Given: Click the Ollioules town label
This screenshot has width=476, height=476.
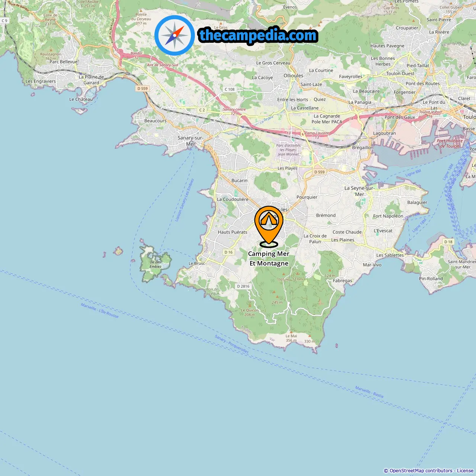Looking at the screenshot, I should pos(293,75).
